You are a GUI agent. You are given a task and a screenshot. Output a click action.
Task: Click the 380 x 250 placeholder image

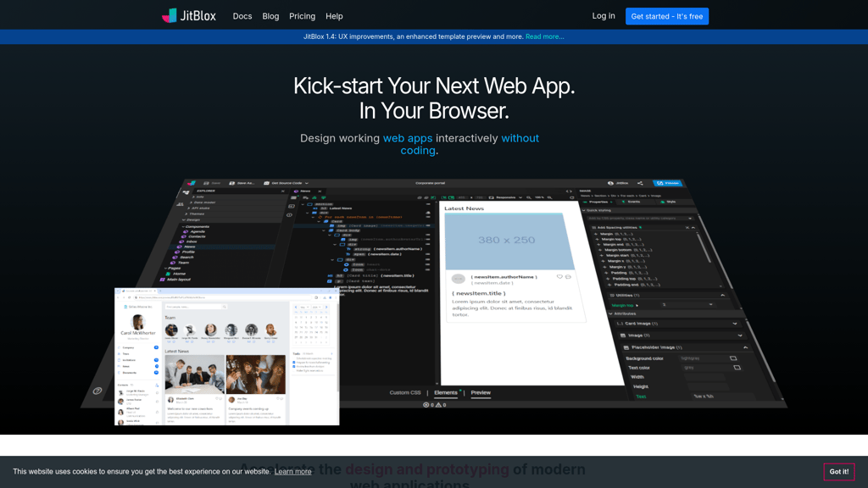(509, 241)
